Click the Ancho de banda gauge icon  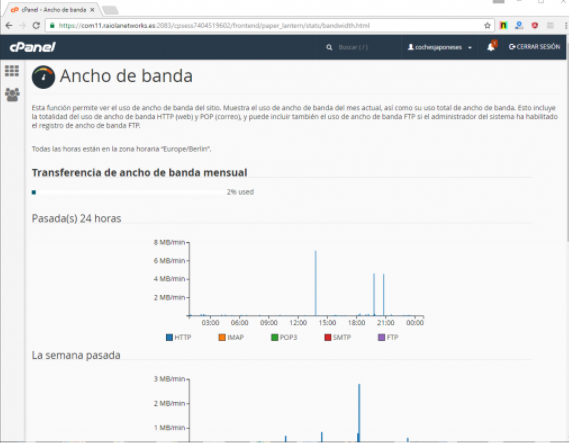[x=43, y=77]
